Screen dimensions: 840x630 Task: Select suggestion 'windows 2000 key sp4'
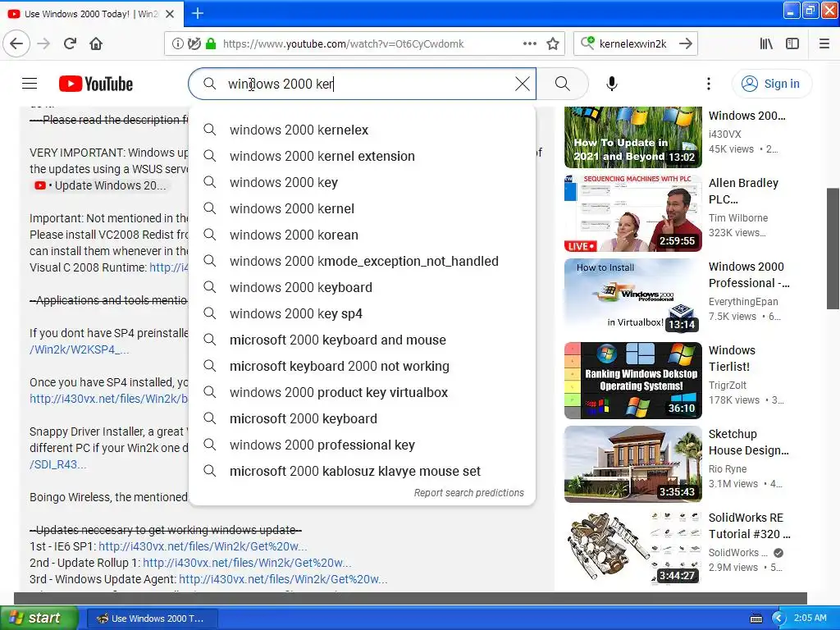point(362,313)
